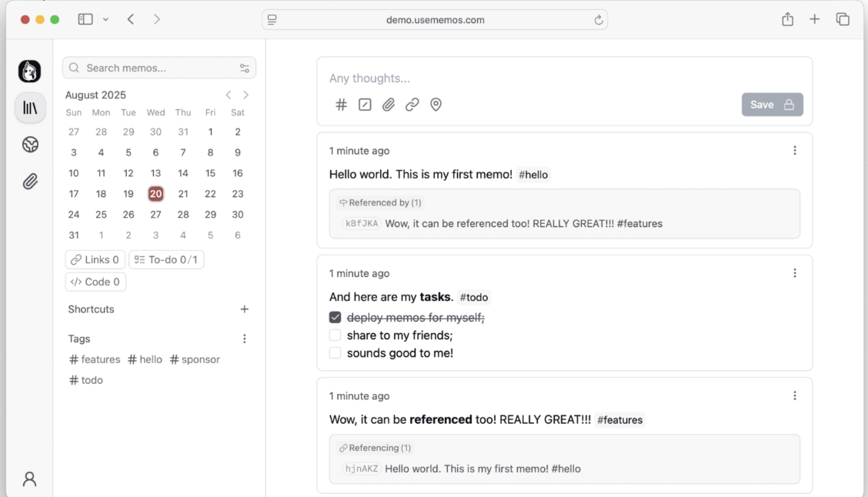Viewport: 868px width, 497px height.
Task: Check the 'sounds good to me!' task
Action: click(336, 353)
